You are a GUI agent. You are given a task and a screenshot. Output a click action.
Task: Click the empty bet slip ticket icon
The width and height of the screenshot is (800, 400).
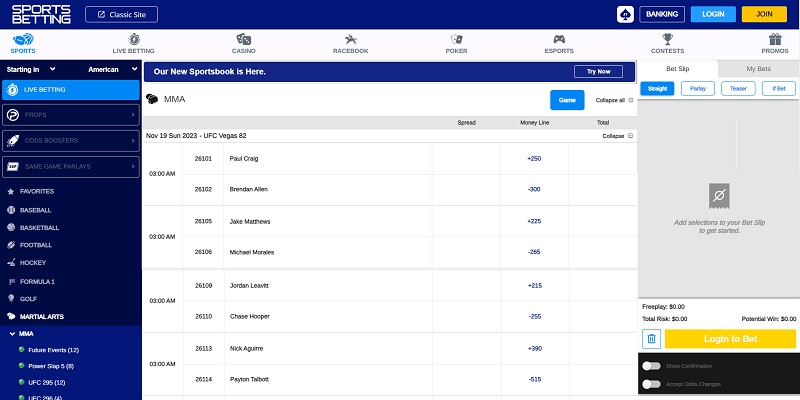tap(719, 196)
